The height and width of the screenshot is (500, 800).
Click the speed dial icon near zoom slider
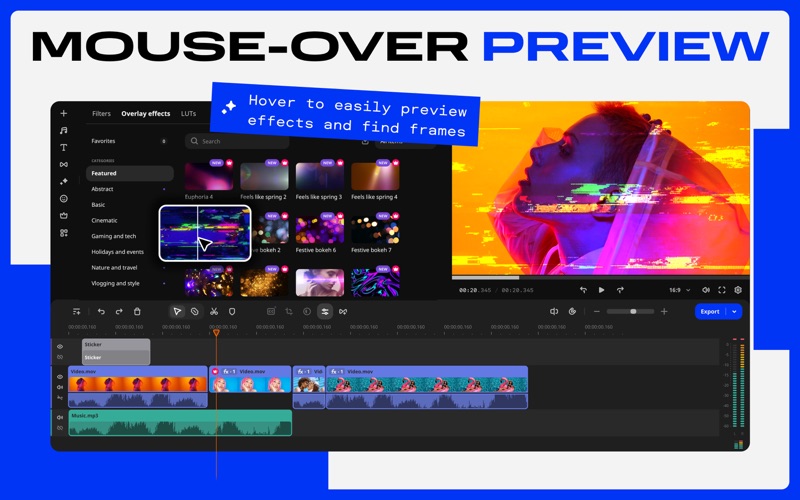pos(572,311)
